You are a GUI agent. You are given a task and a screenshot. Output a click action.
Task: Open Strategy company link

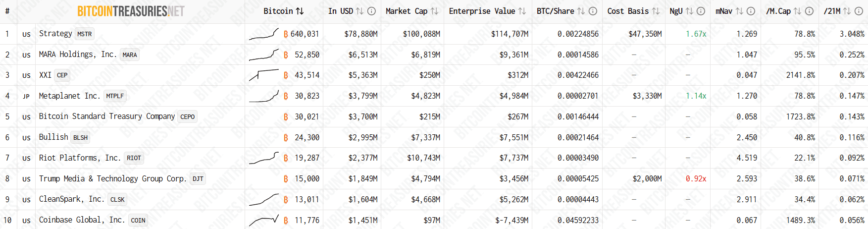point(55,34)
